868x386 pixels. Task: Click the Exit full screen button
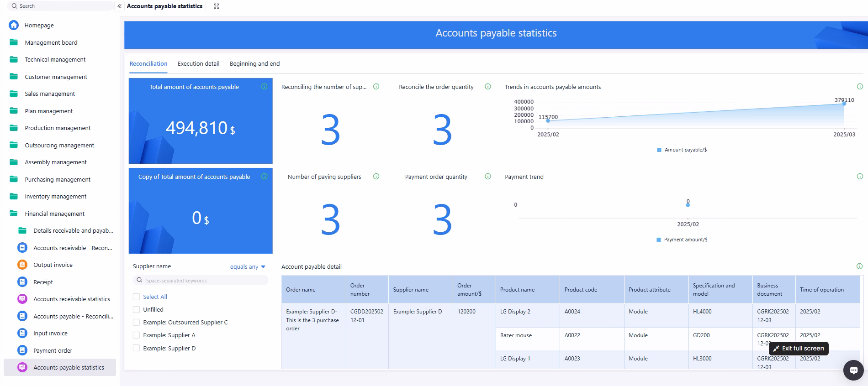pyautogui.click(x=799, y=348)
